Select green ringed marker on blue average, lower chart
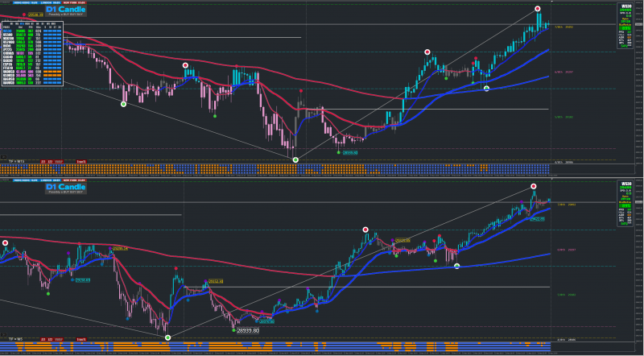The image size is (644, 356). 456,266
